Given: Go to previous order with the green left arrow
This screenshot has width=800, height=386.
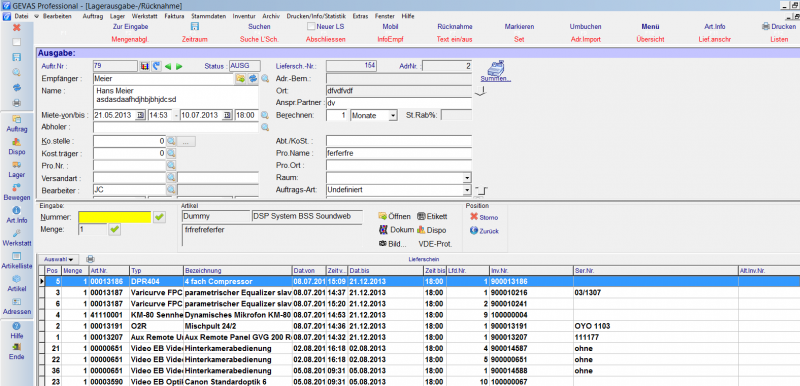Looking at the screenshot, I should [167, 66].
